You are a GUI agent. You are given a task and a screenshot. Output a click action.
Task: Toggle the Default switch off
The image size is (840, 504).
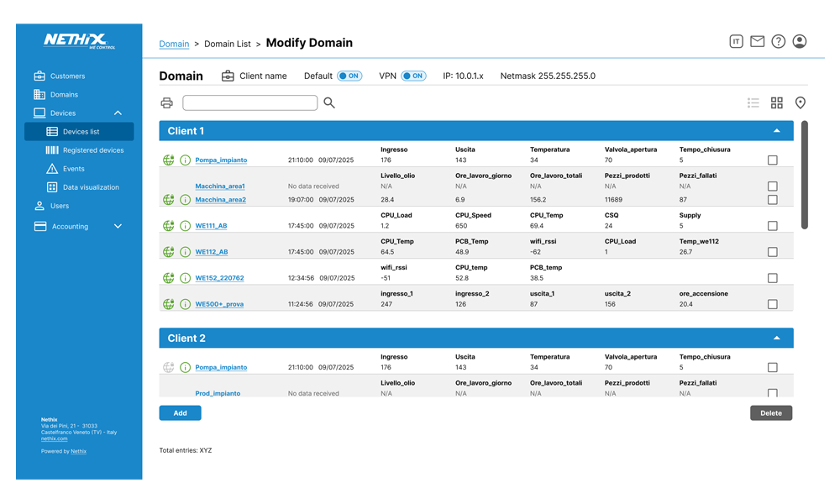click(x=349, y=76)
